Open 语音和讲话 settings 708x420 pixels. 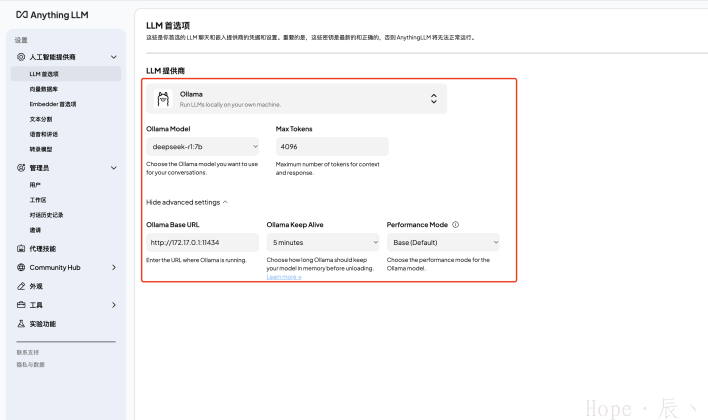[x=44, y=134]
